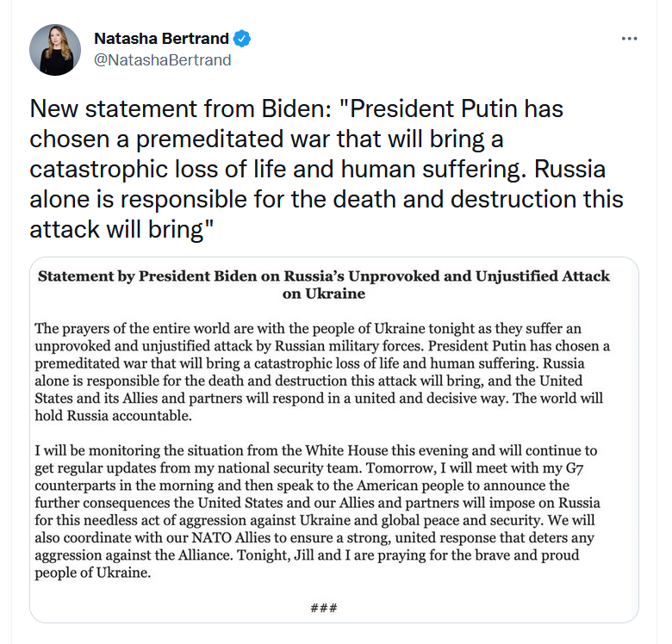The height and width of the screenshot is (644, 672).
Task: Click the line beginning "I will be monitoring"
Action: 316,451
